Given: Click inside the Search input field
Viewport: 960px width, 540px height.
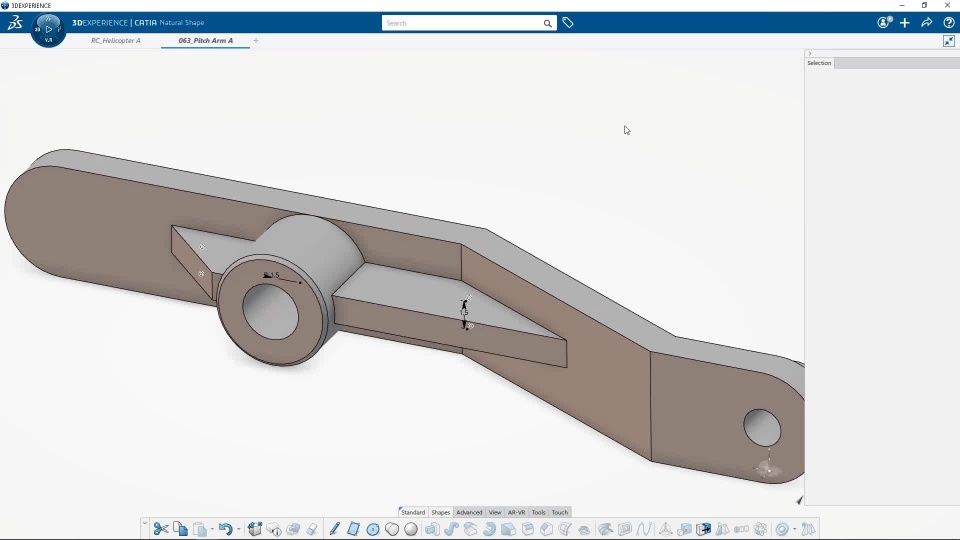Looking at the screenshot, I should 462,23.
